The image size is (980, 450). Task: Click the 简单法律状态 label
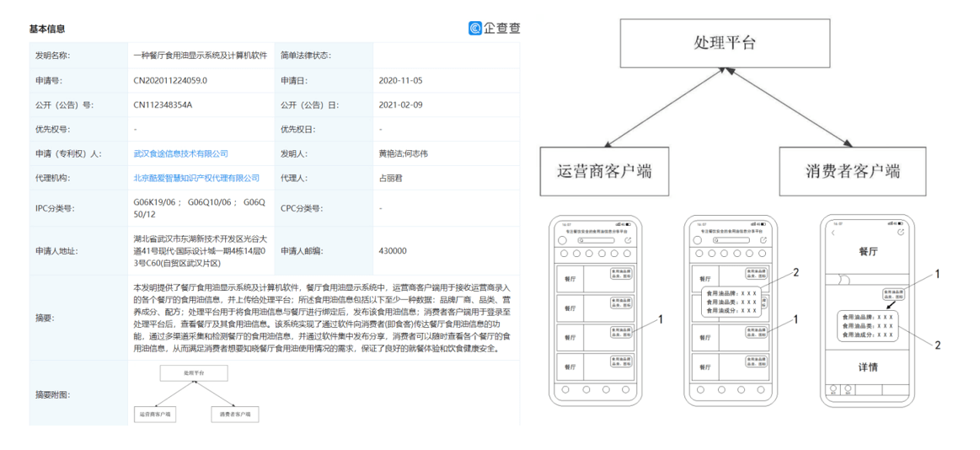tap(306, 56)
